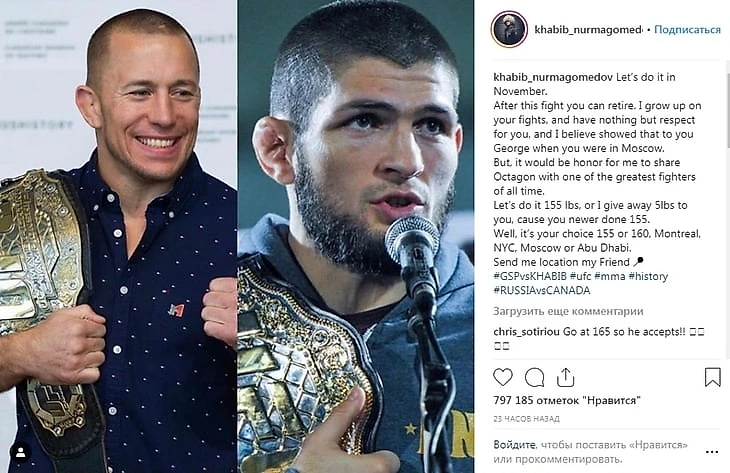730x473 pixels.
Task: Expand Загрузить еще комментарии
Action: [568, 311]
